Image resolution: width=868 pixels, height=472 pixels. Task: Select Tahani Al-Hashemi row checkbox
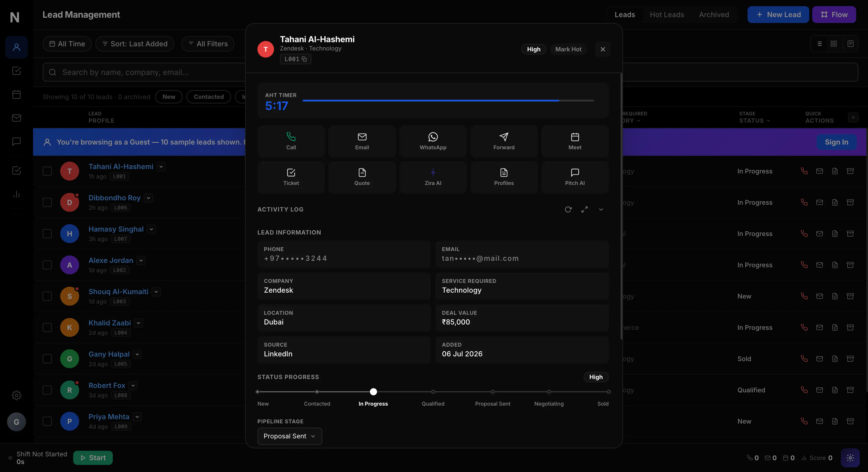coord(47,171)
